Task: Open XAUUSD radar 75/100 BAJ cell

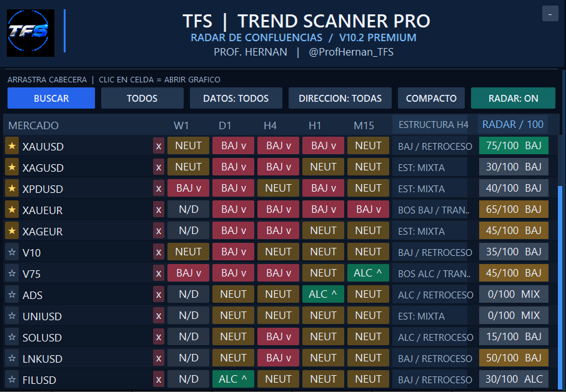Action: point(514,145)
